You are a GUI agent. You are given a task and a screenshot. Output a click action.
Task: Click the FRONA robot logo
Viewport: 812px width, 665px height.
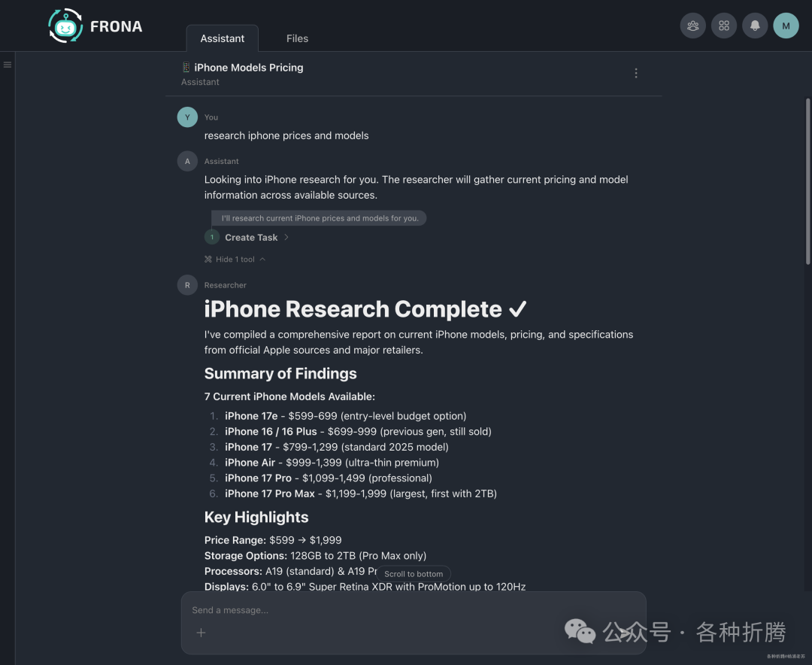tap(65, 26)
